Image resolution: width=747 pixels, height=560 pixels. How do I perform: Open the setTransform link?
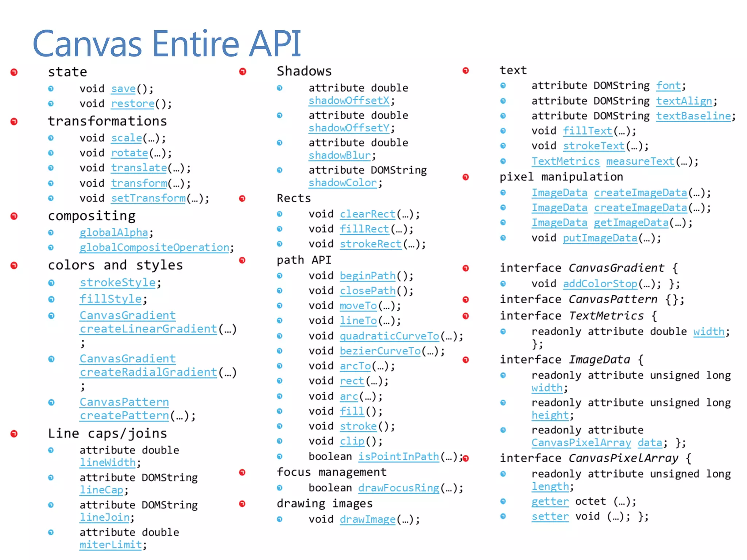(148, 198)
